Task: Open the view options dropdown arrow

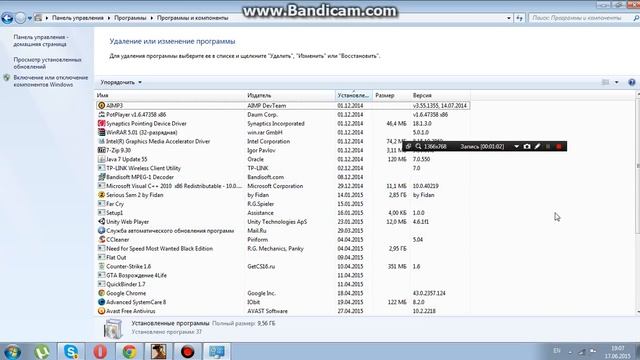Action: (616, 82)
